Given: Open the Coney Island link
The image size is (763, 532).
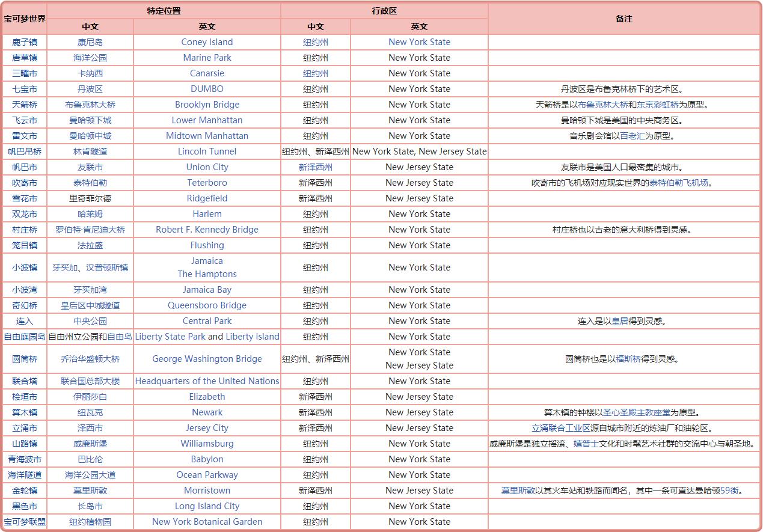Looking at the screenshot, I should (x=207, y=42).
